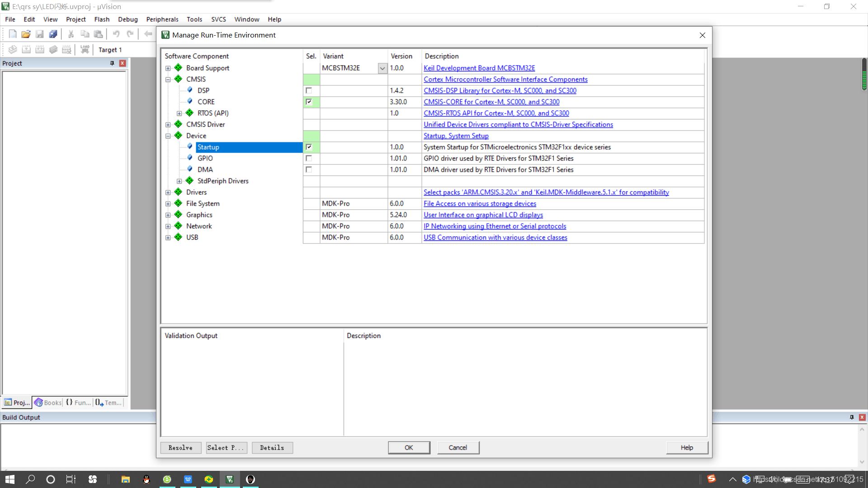This screenshot has width=868, height=488.
Task: Open the Flash menu
Action: tap(102, 19)
